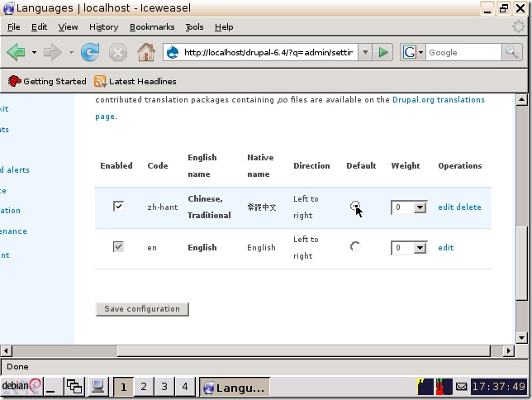Click the zh-hant code cell

tap(163, 207)
